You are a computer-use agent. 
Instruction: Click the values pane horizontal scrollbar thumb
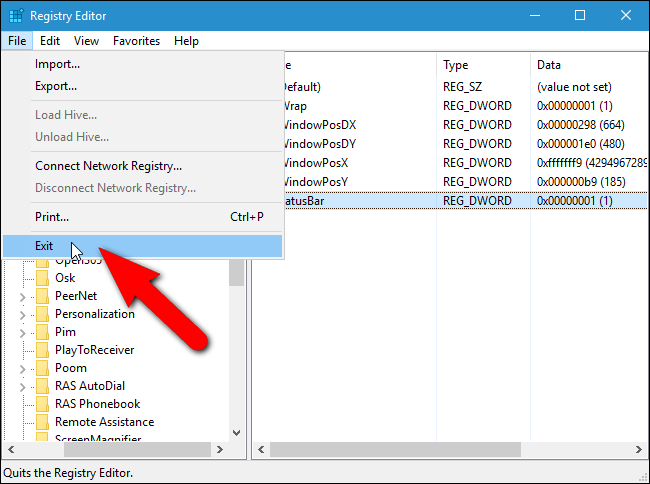(x=395, y=450)
